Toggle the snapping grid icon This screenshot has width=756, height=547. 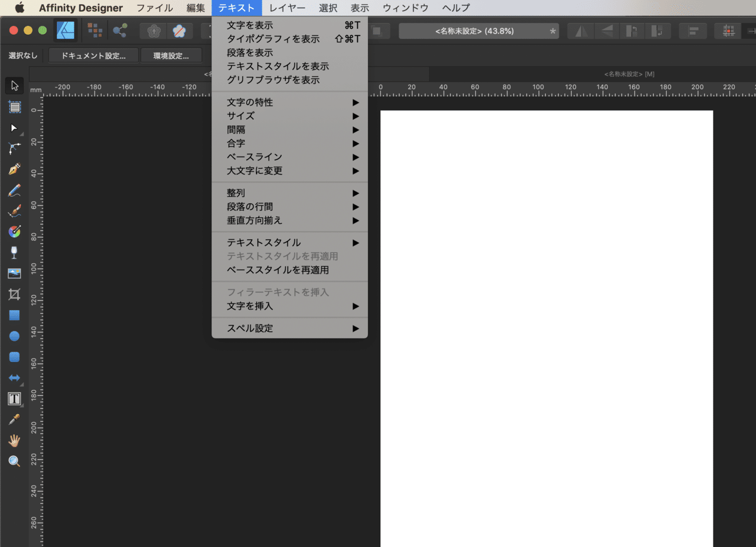[728, 31]
